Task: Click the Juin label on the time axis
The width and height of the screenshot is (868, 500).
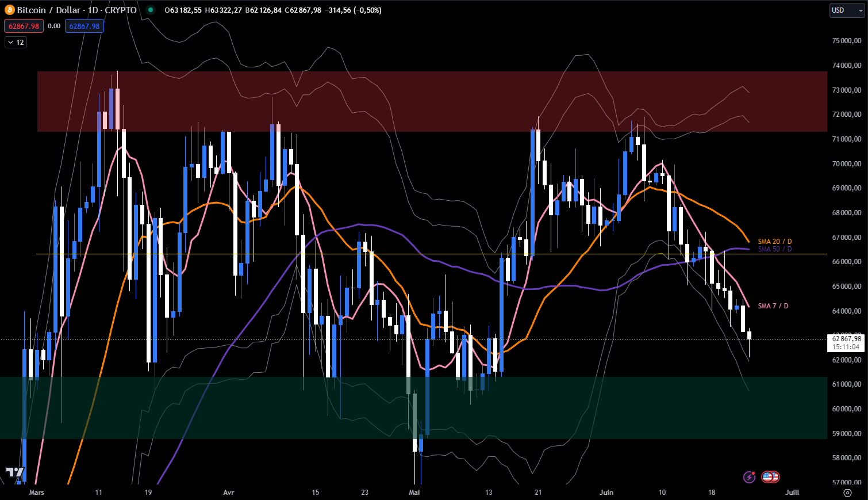Action: tap(606, 493)
